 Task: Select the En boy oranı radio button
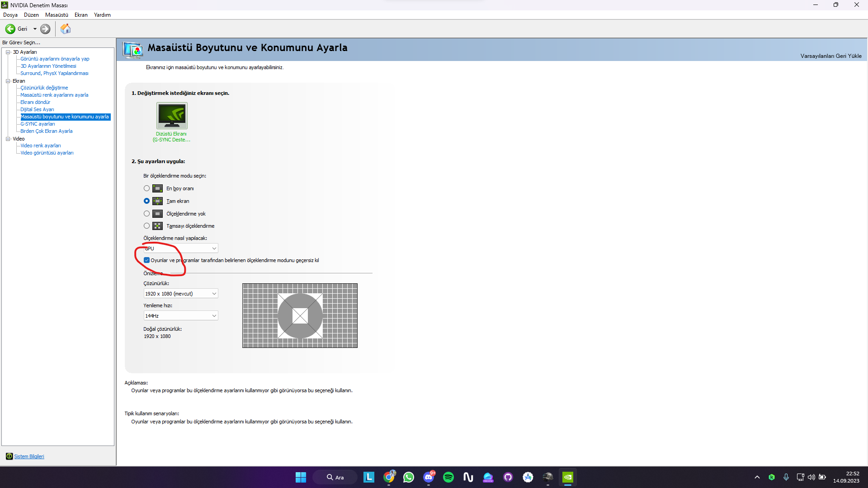tap(146, 188)
